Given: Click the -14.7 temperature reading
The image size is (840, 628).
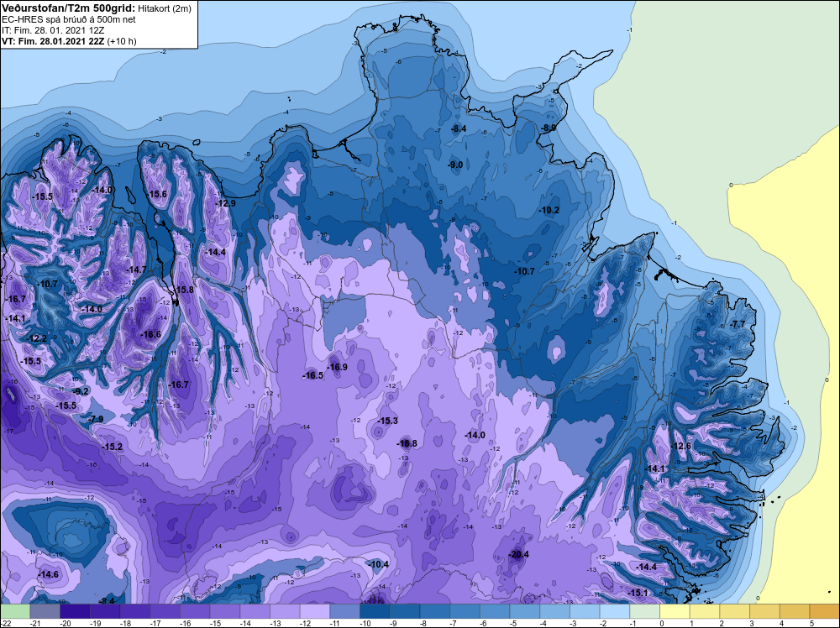Looking at the screenshot, I should pos(135,270).
